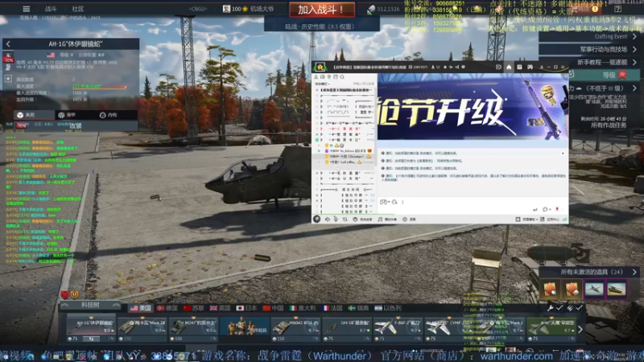
Task: Expand the Crafting Event entry
Action: tap(590, 36)
